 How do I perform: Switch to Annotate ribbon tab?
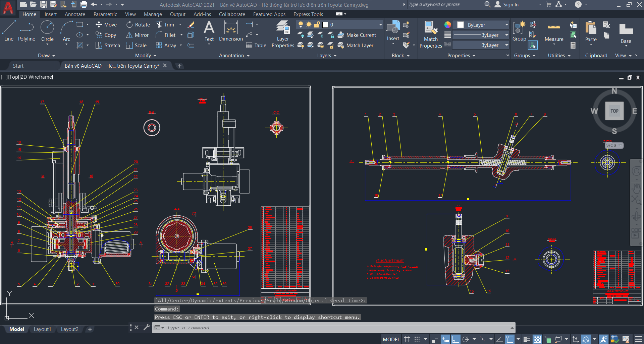(75, 14)
